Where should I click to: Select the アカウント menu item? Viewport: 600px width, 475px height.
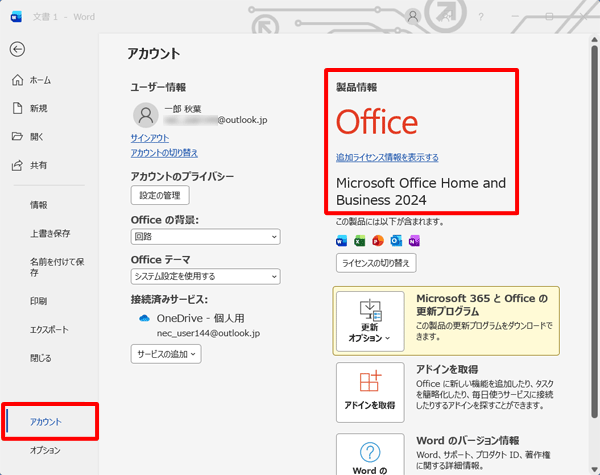(x=46, y=422)
